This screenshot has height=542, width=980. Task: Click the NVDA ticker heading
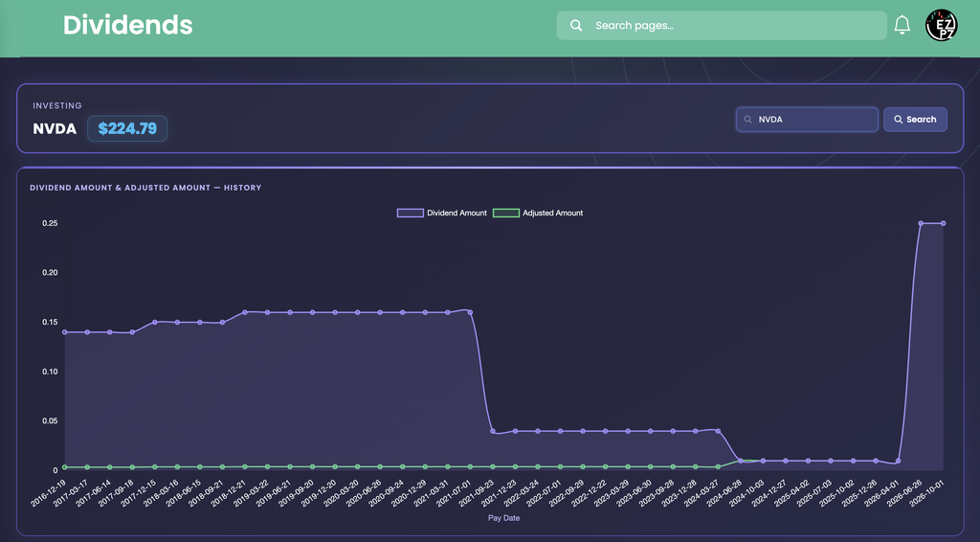55,128
